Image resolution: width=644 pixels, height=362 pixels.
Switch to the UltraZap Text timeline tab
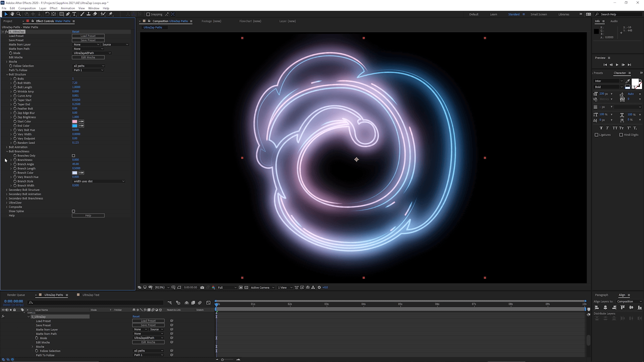pos(91,295)
